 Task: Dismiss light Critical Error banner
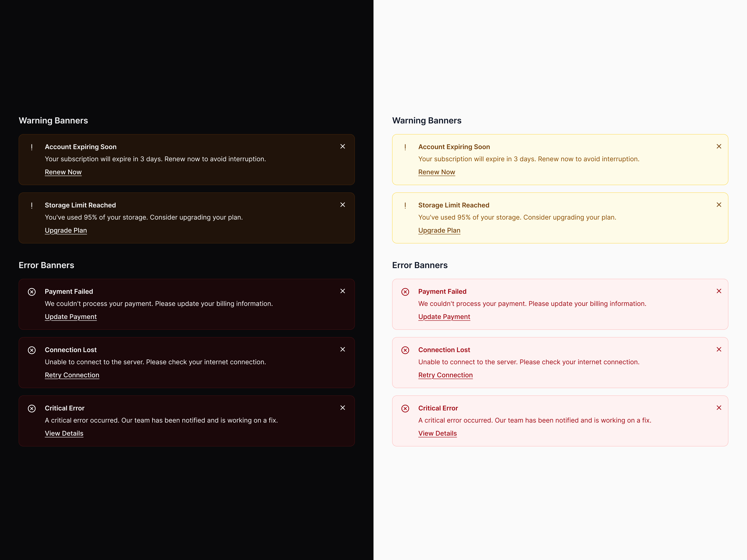click(x=719, y=408)
